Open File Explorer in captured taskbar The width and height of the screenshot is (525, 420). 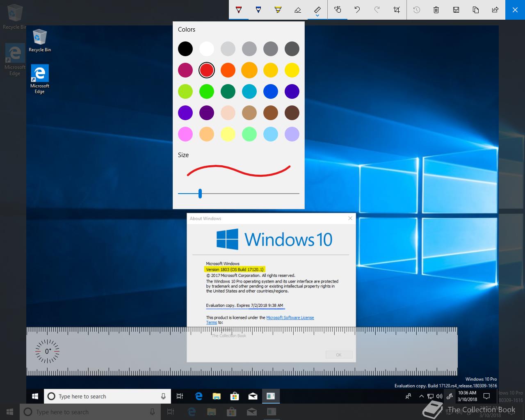pyautogui.click(x=217, y=396)
